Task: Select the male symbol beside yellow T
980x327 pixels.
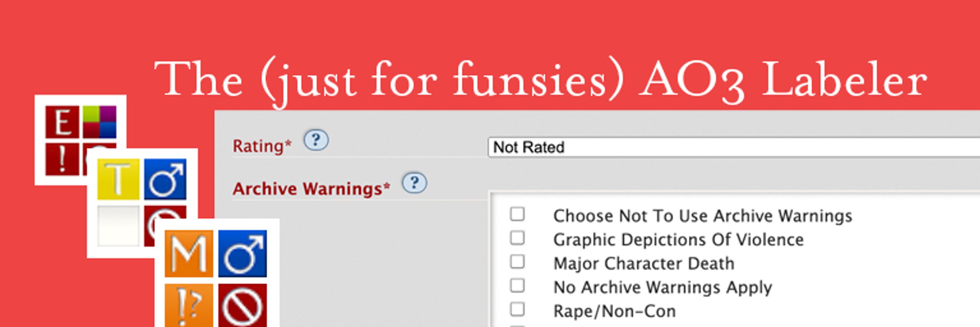Action: [x=166, y=179]
